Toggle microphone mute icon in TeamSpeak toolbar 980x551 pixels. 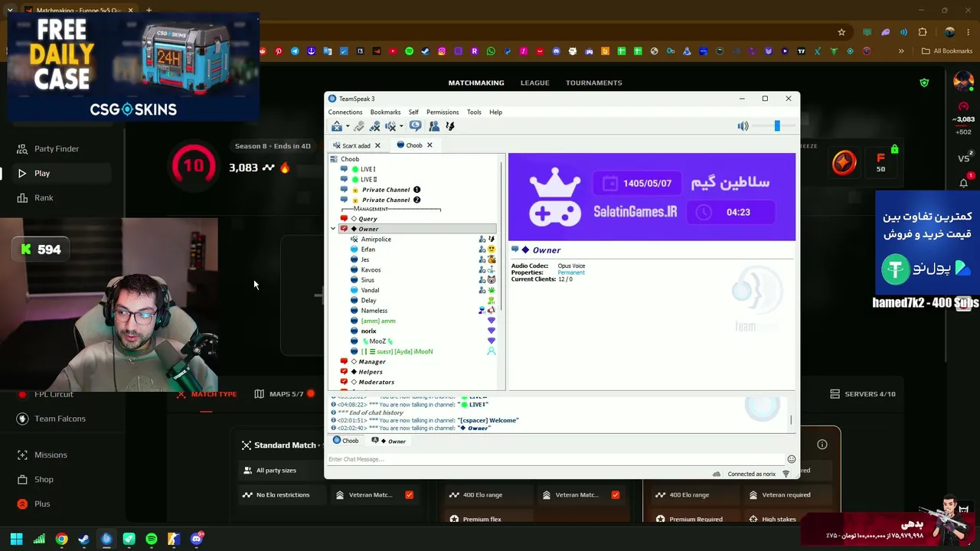(374, 126)
